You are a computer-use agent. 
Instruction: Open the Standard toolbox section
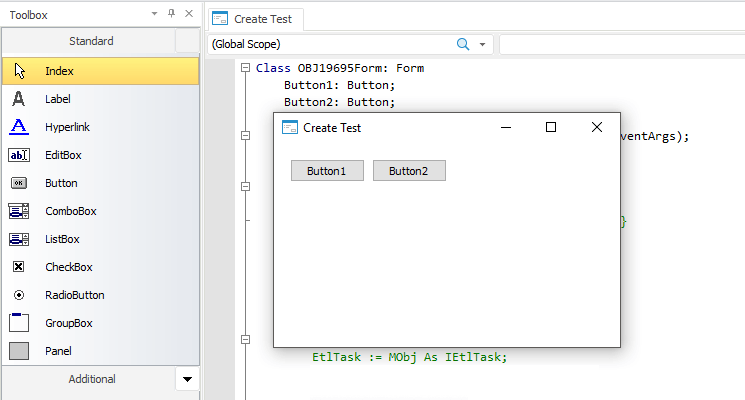coord(90,41)
